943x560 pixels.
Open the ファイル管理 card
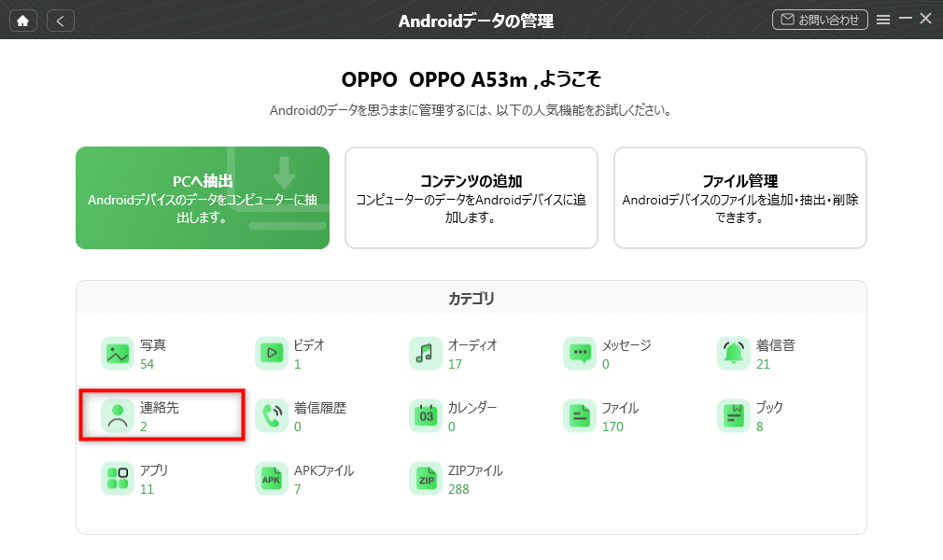coord(740,198)
